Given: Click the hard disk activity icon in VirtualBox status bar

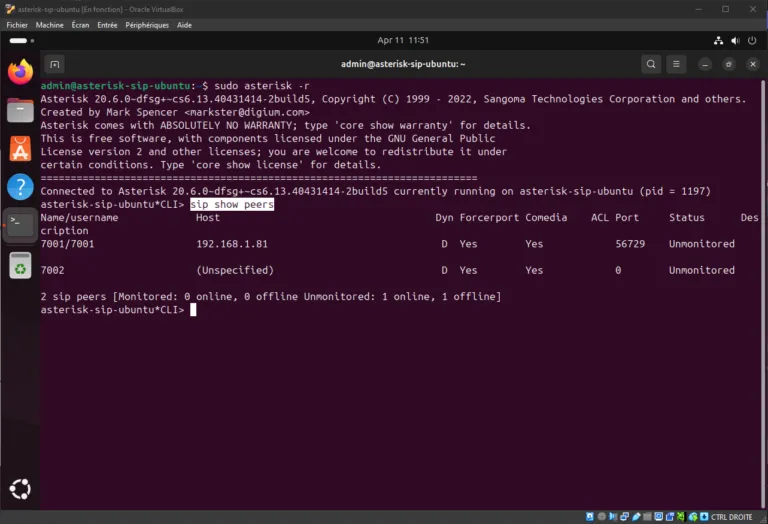Looking at the screenshot, I should tap(590, 517).
